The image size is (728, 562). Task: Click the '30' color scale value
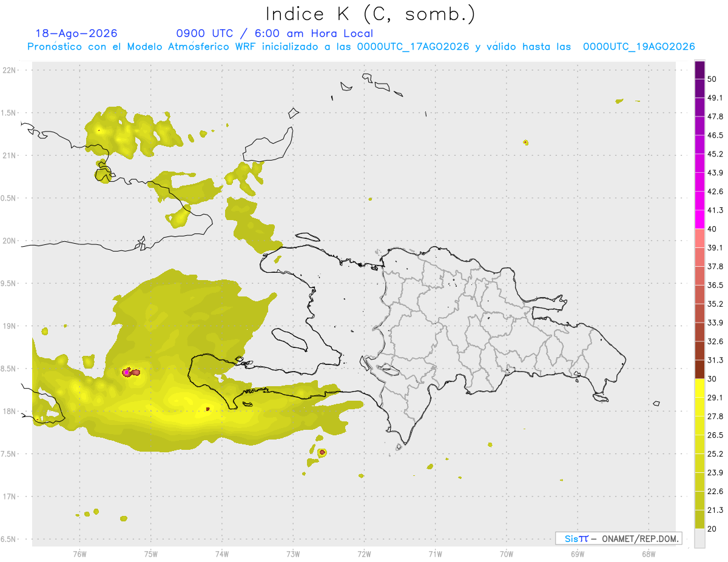point(712,379)
